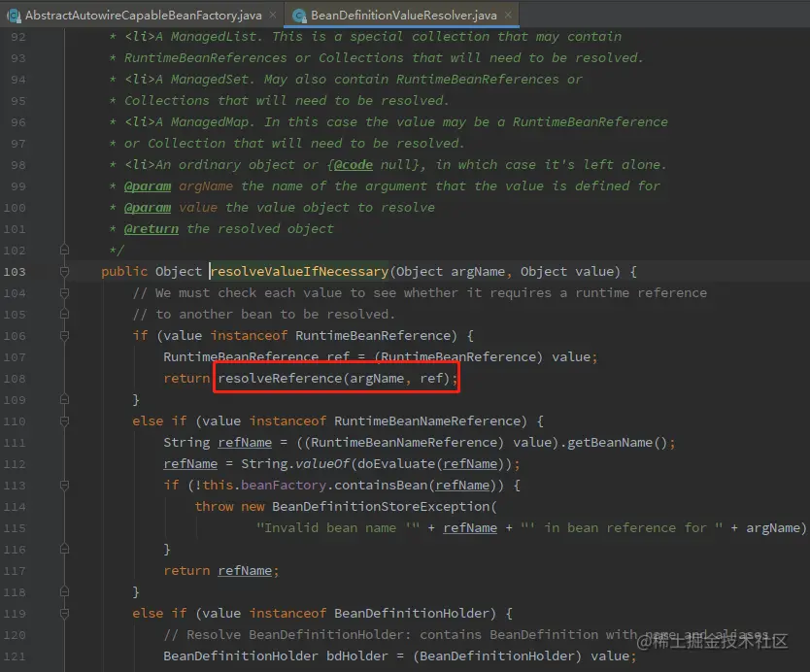
Task: Click this.beanFactory field reference
Action: (x=264, y=485)
